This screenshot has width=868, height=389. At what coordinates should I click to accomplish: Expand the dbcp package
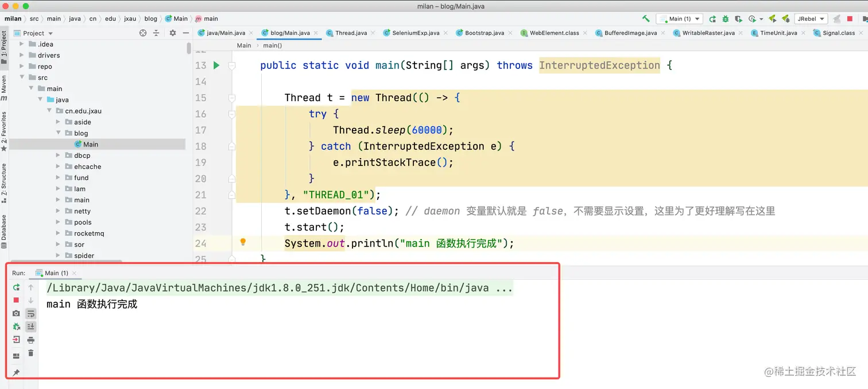pos(59,155)
